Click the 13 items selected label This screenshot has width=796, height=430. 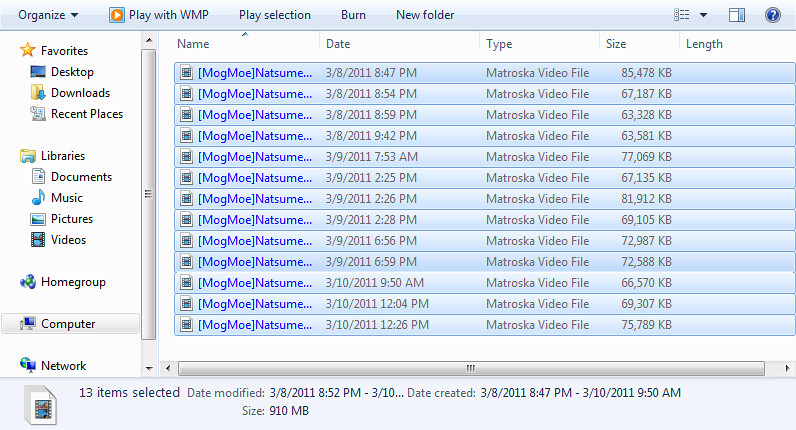point(129,392)
